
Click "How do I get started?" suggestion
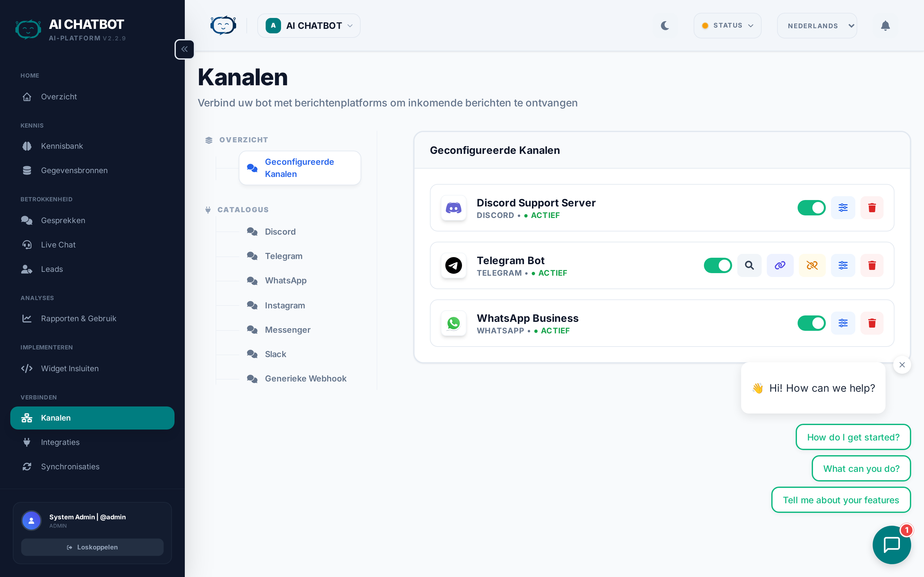(853, 437)
